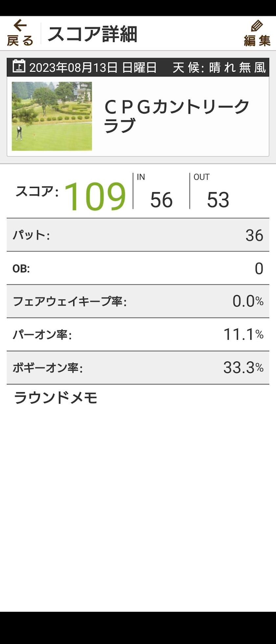Select the パット putts row
The image size is (276, 644).
pyautogui.click(x=138, y=235)
